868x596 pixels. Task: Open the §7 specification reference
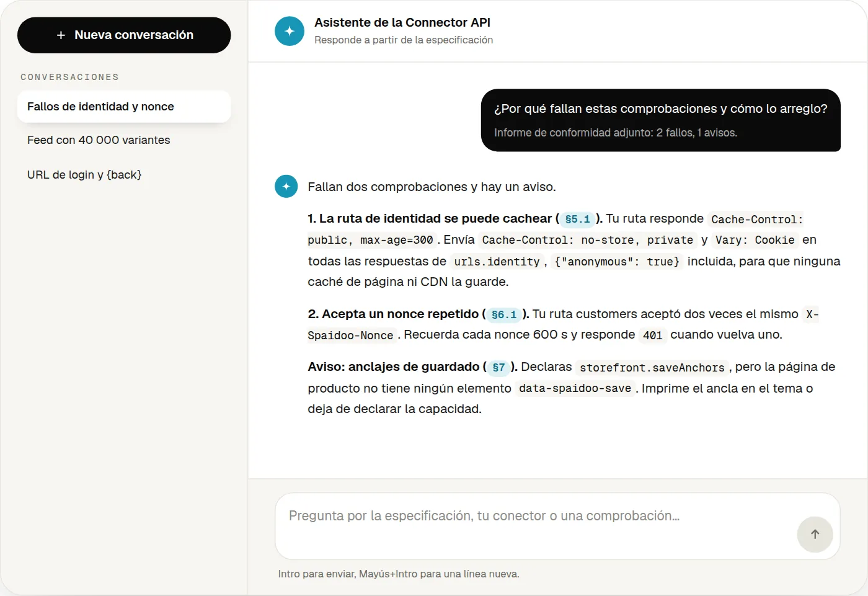[498, 367]
